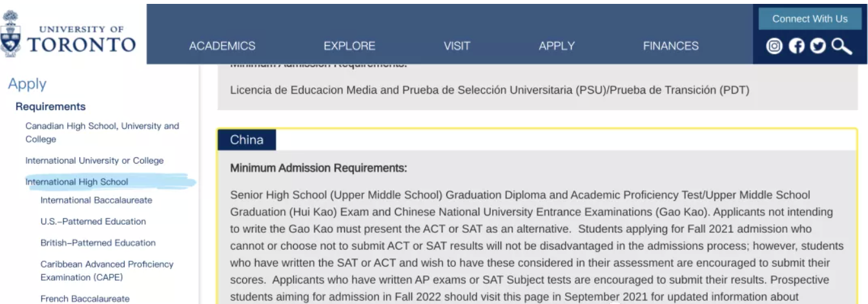The width and height of the screenshot is (868, 304).
Task: Click the search magnifier icon
Action: 842,46
